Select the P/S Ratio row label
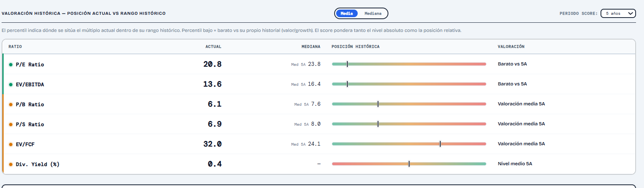Image resolution: width=644 pixels, height=188 pixels. (x=30, y=125)
